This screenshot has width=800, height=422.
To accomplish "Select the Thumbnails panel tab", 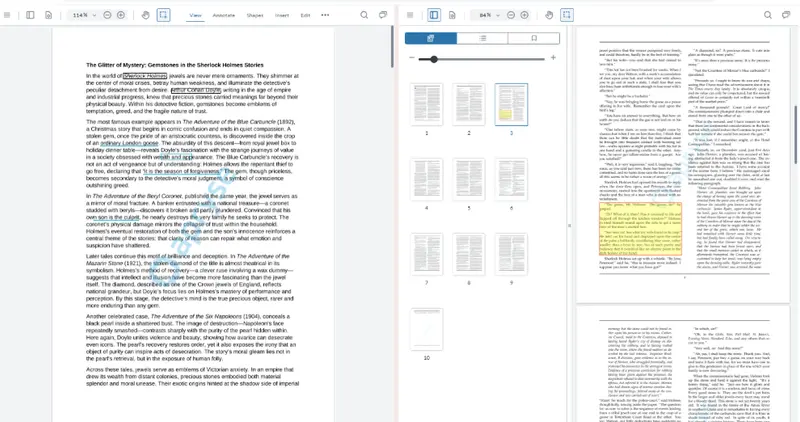I will click(x=431, y=38).
